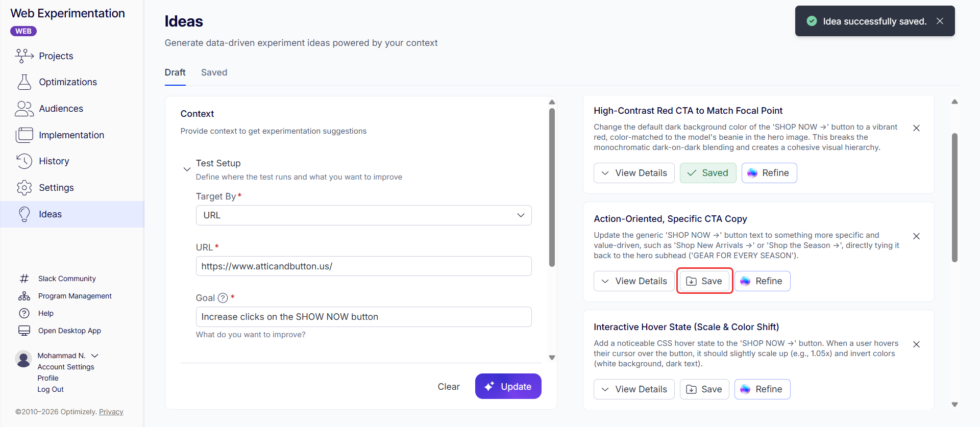
Task: Open Projects from the sidebar
Action: tap(56, 56)
